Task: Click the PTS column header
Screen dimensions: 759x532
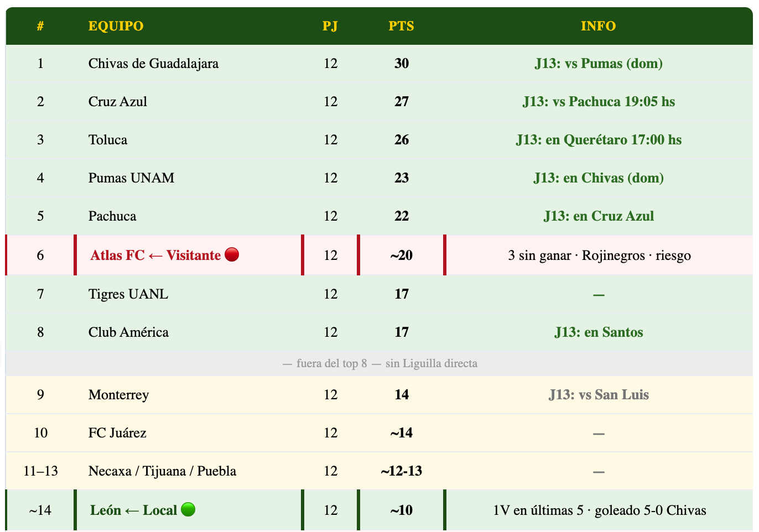Action: (401, 26)
